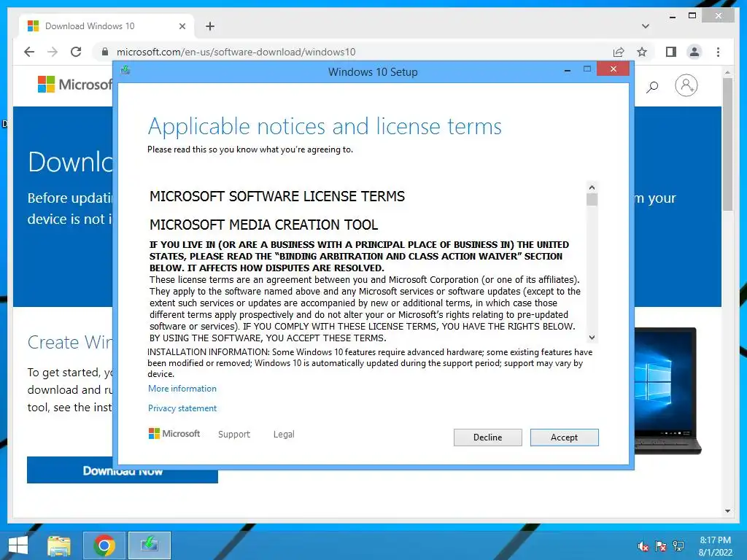Click the Windows 10 Setup title bar icon
747x560 pixels.
[125, 71]
